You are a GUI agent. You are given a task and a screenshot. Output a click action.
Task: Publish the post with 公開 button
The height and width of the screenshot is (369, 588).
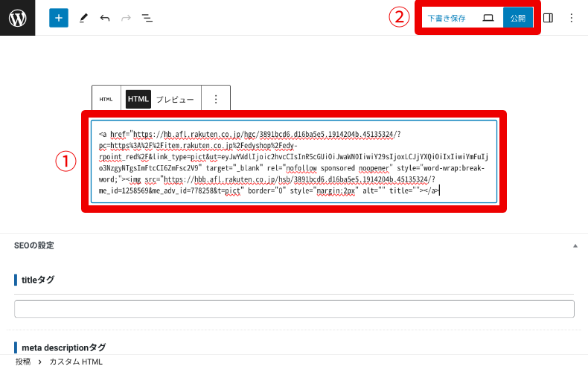coord(518,18)
